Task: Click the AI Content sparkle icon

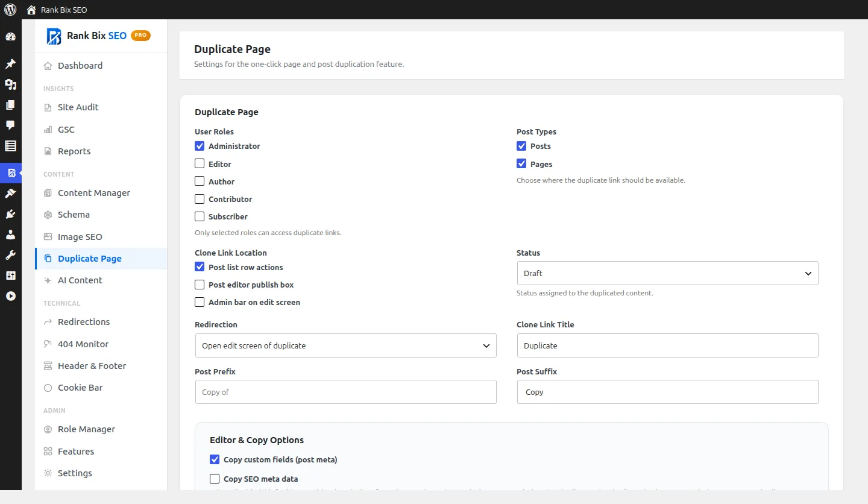Action: click(48, 280)
